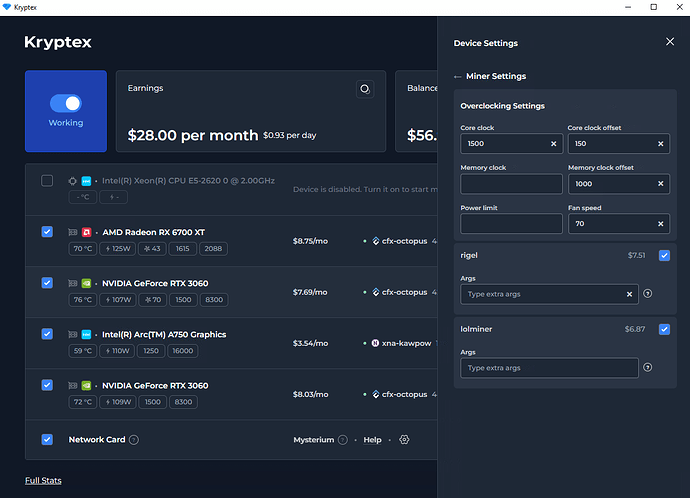690x498 pixels.
Task: Click the NVIDIA icon of the 76 °C RTX 3060
Action: pos(87,283)
